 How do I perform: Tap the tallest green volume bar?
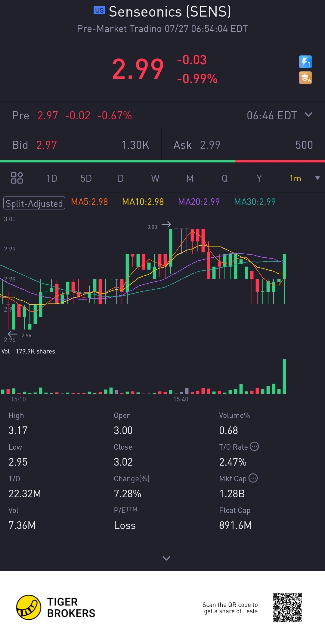click(284, 376)
